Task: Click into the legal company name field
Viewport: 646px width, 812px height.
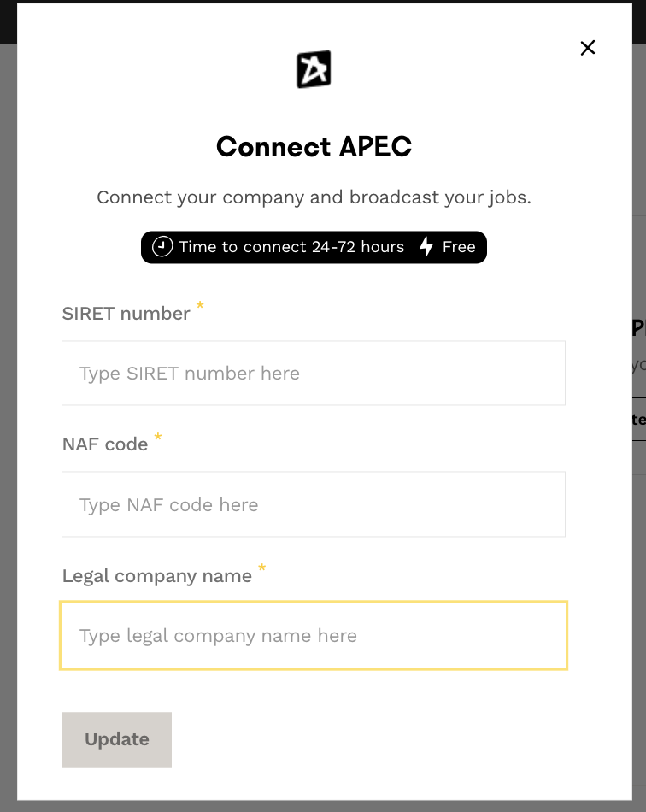Action: coord(314,636)
